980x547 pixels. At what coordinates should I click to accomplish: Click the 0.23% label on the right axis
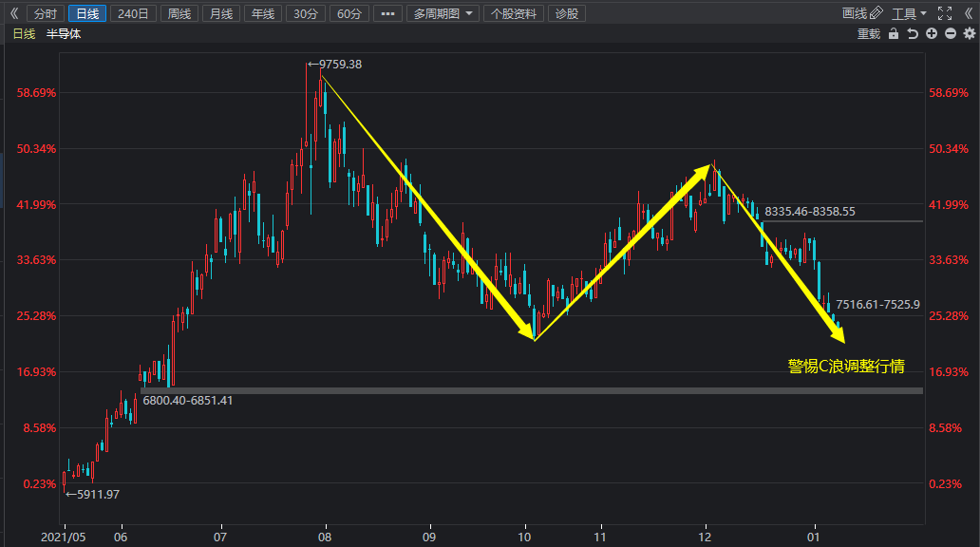tap(945, 484)
